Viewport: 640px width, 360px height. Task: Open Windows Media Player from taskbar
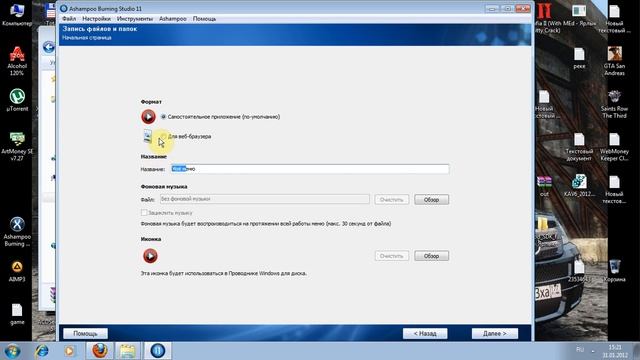pyautogui.click(x=69, y=351)
